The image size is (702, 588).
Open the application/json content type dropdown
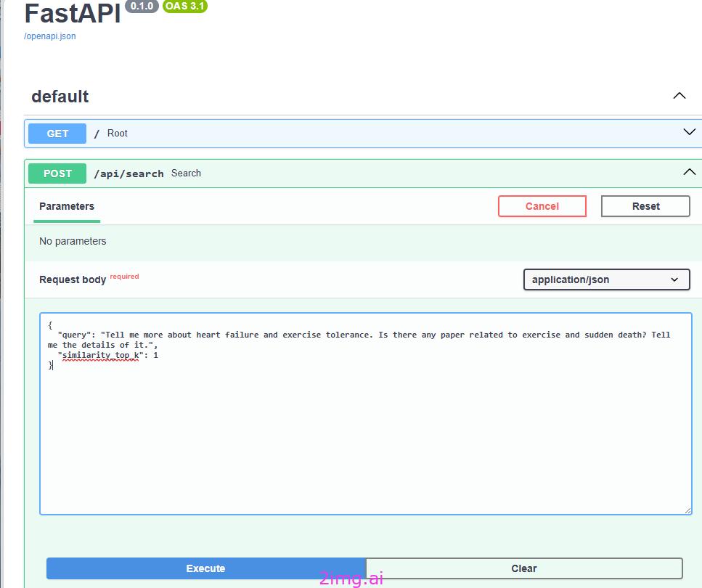[x=607, y=279]
